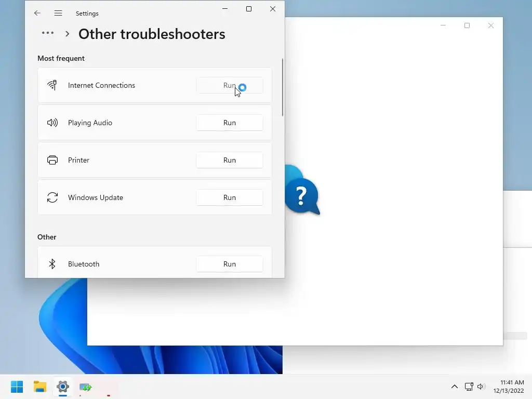Select the Bluetooth label text
Viewport: 532px width, 399px height.
(x=84, y=263)
